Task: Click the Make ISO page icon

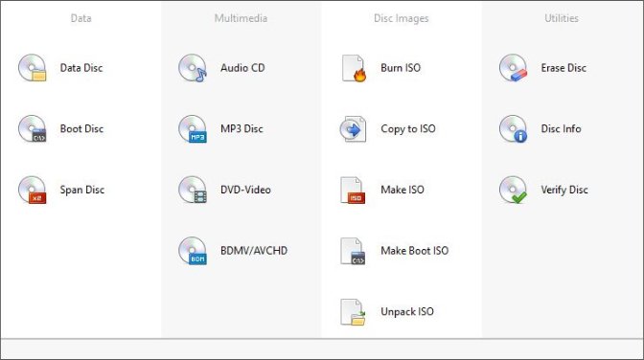Action: coord(353,191)
